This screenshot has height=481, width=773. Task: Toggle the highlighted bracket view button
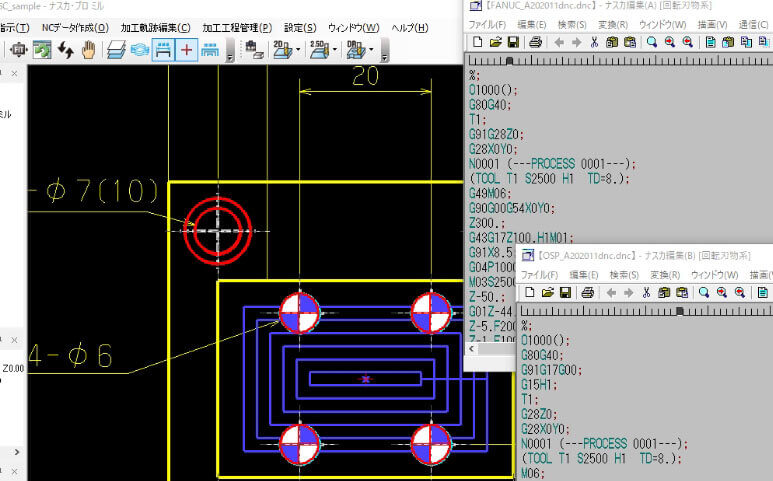(x=163, y=50)
